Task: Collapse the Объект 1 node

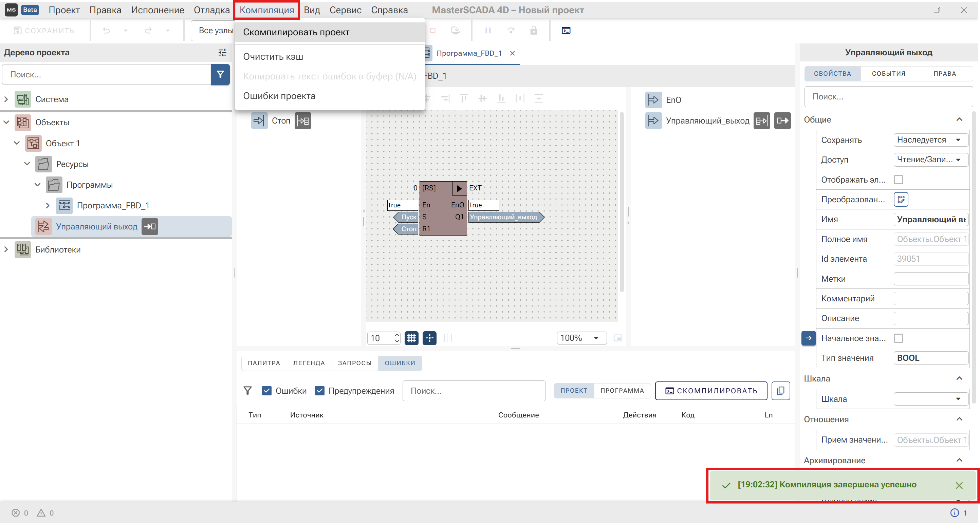Action: coord(17,143)
